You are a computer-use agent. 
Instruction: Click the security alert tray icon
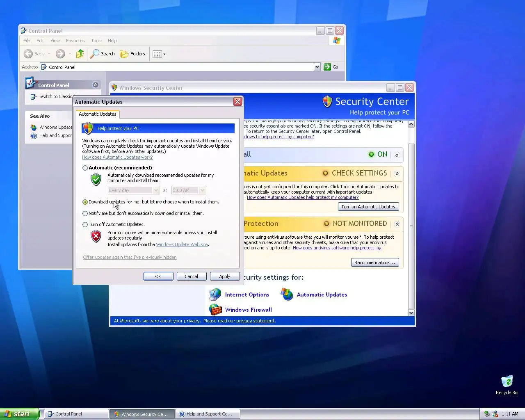click(495, 414)
